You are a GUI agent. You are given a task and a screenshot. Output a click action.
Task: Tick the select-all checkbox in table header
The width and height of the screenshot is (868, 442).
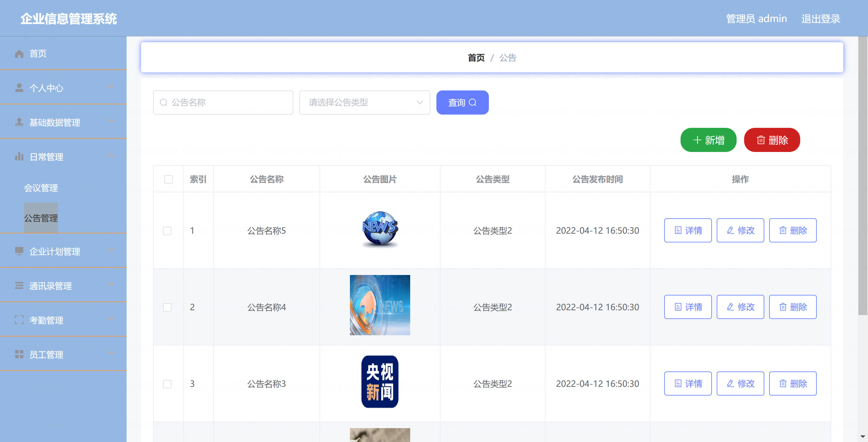pos(168,179)
